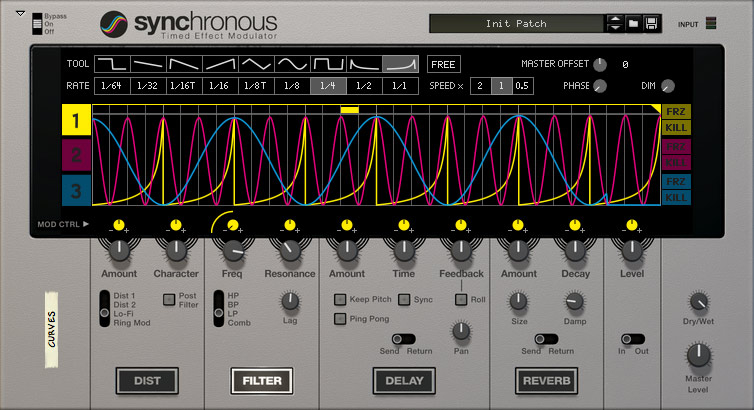Image resolution: width=754 pixels, height=410 pixels.
Task: Enable the Keep Pitch checkbox
Action: click(341, 299)
